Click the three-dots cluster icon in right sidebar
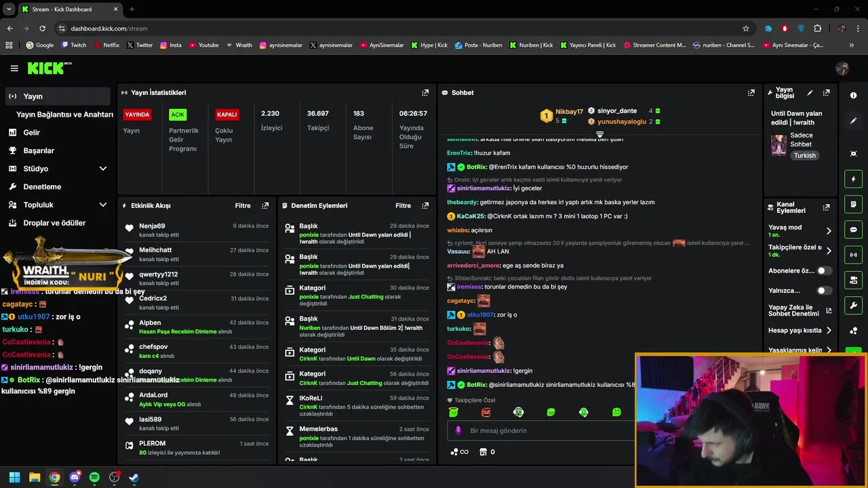868x488 pixels. pos(853,331)
